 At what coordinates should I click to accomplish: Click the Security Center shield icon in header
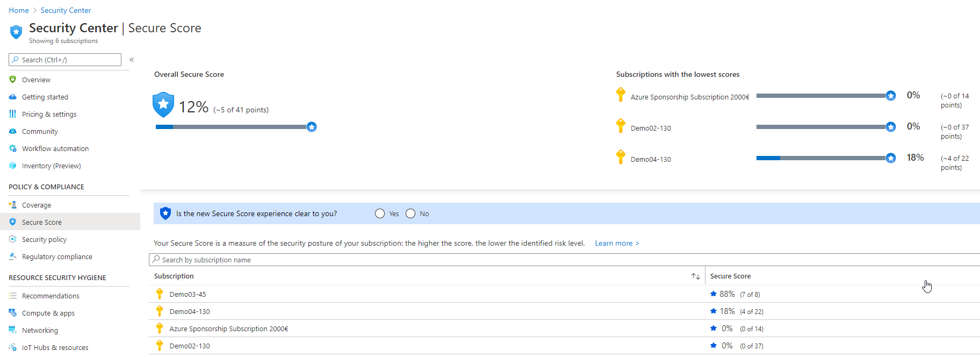(16, 32)
